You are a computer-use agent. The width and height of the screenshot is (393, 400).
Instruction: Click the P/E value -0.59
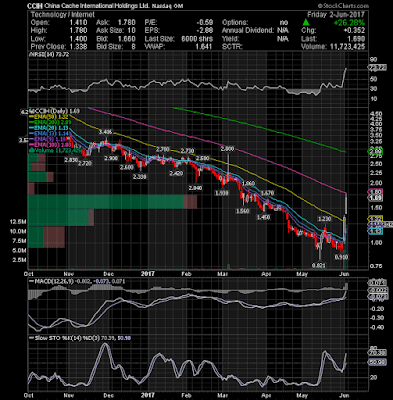[204, 23]
